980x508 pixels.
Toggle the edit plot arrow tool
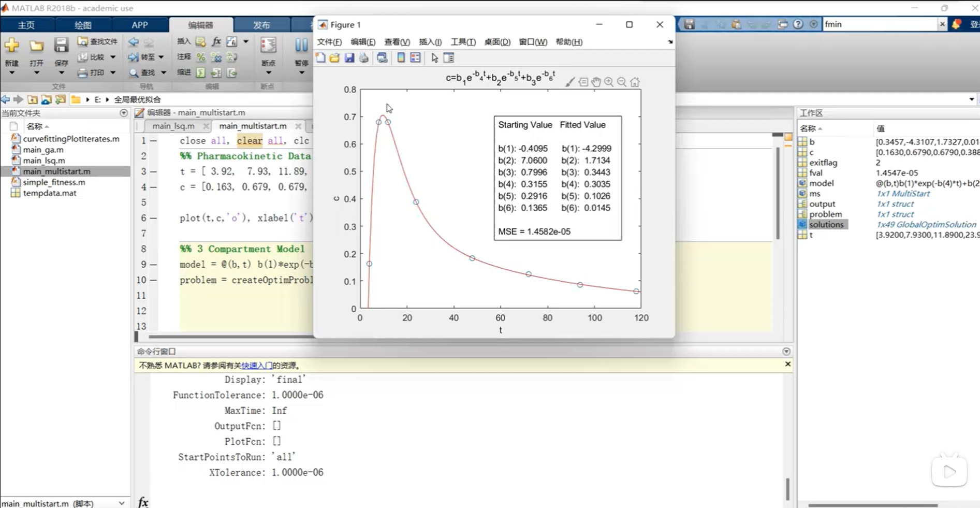[x=434, y=58]
